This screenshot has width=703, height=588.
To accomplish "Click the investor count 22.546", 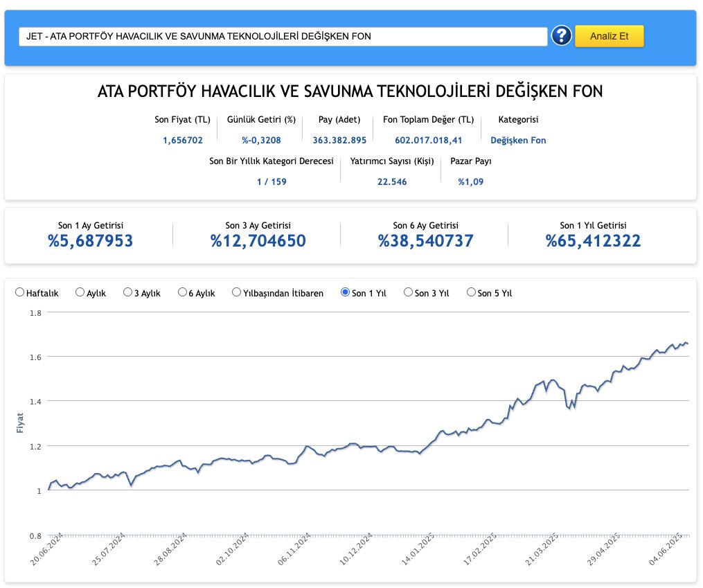I will click(x=392, y=182).
